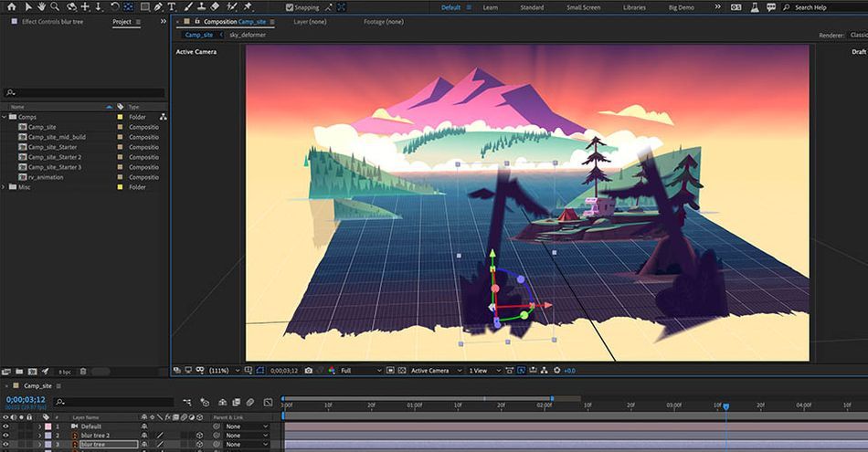Click the exposure value +0.0 control
868x452 pixels.
click(569, 371)
